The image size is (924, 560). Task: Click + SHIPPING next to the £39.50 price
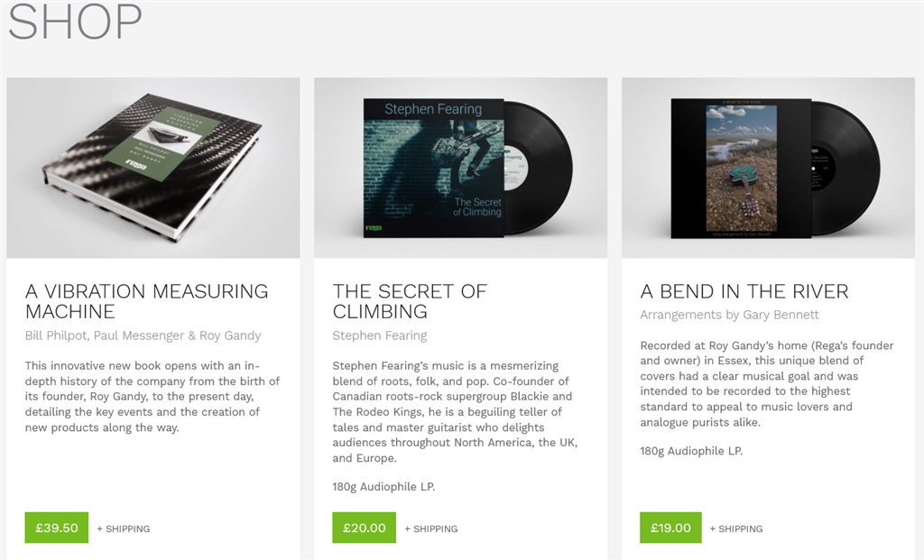pyautogui.click(x=123, y=528)
